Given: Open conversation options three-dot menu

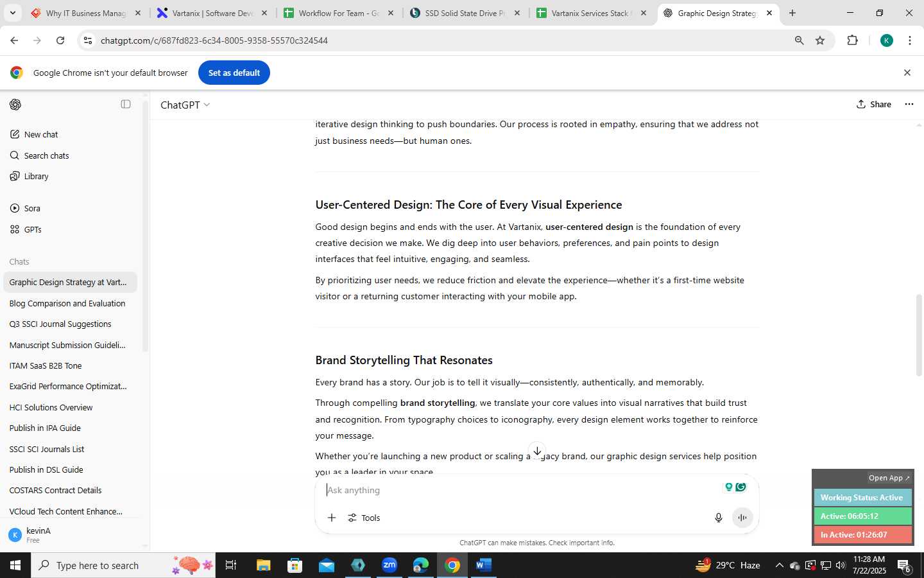Looking at the screenshot, I should click(x=909, y=104).
